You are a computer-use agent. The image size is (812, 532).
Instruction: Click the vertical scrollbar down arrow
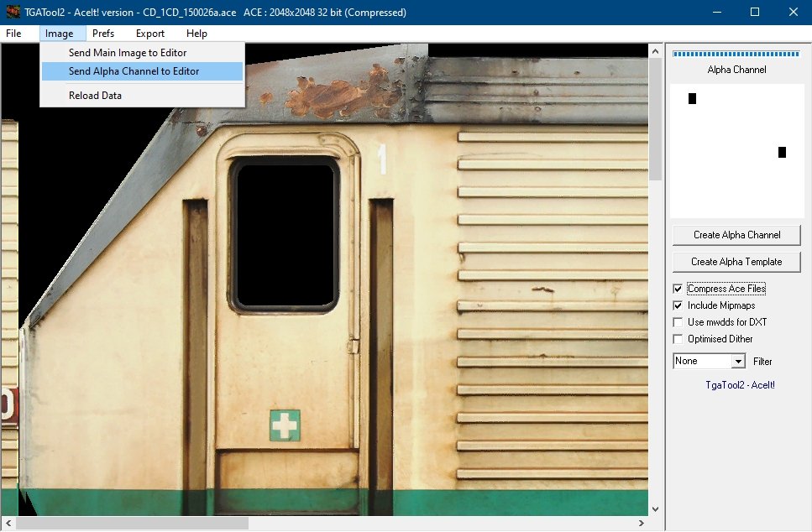point(655,508)
